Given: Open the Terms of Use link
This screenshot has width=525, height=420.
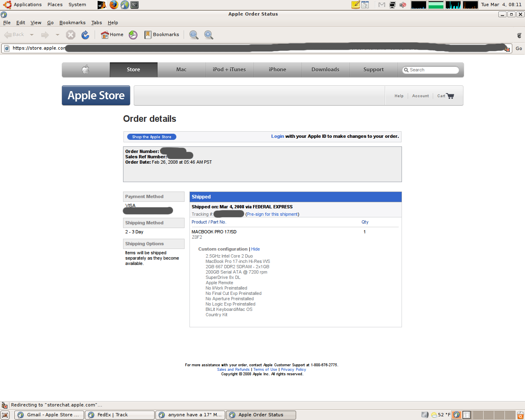Looking at the screenshot, I should point(265,370).
